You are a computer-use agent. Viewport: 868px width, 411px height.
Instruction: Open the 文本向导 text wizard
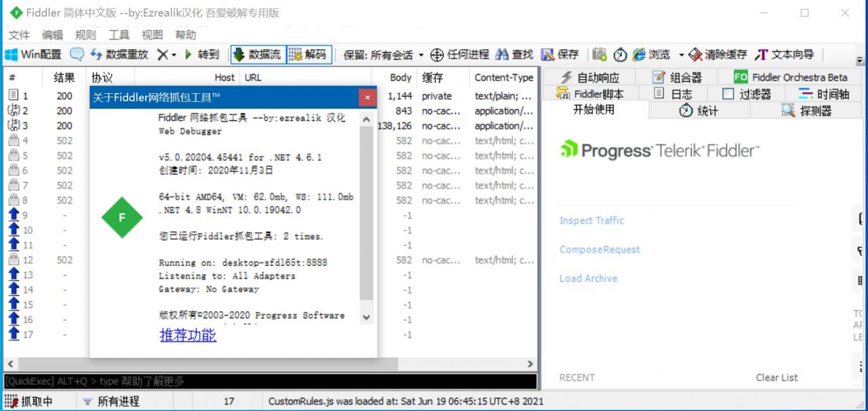click(x=784, y=55)
